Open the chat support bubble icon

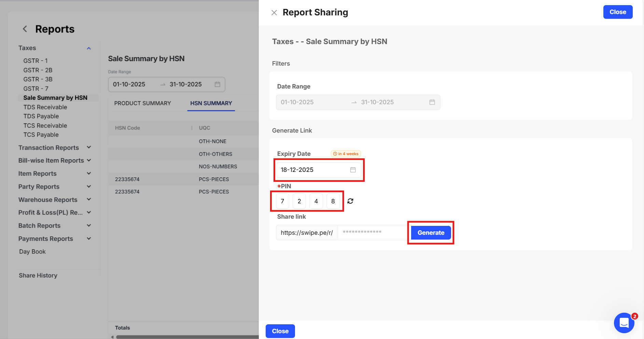tap(624, 323)
